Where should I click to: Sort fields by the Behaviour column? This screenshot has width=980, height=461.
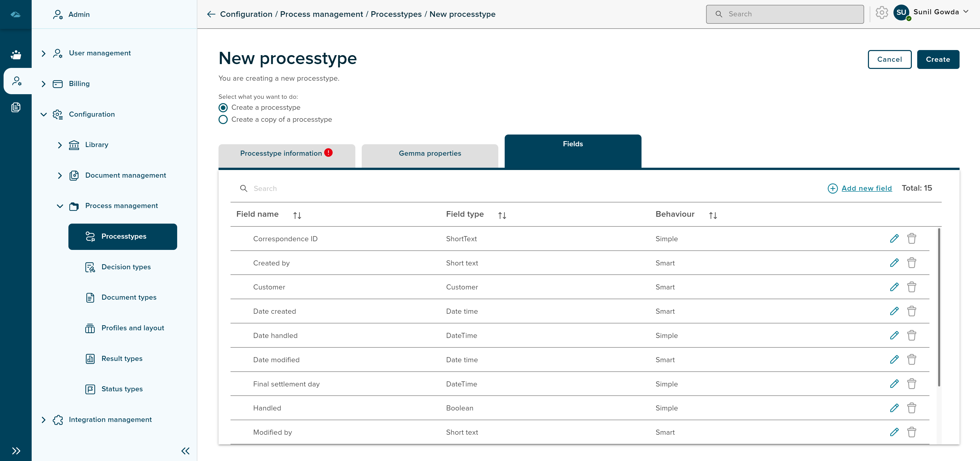point(712,215)
